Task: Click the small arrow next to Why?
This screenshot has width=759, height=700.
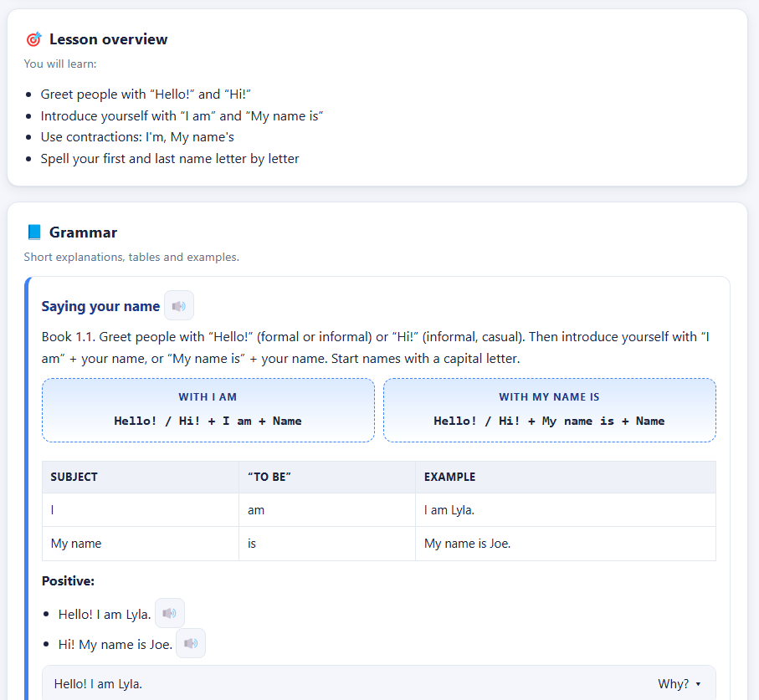Action: click(x=698, y=684)
